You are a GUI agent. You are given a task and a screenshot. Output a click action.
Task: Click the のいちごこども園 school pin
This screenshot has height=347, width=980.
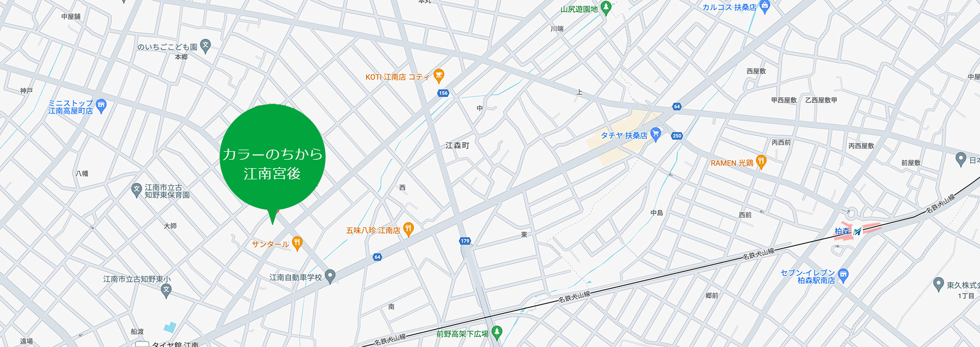pos(205,46)
